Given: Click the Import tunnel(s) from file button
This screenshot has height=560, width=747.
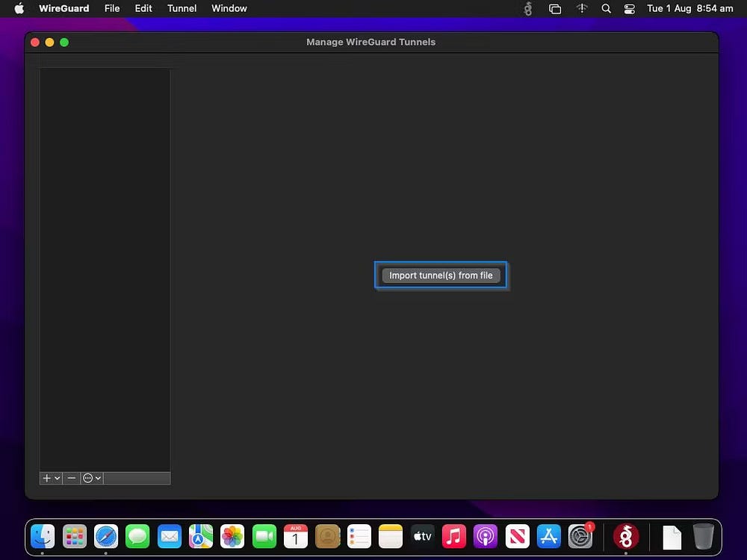Looking at the screenshot, I should click(x=441, y=275).
